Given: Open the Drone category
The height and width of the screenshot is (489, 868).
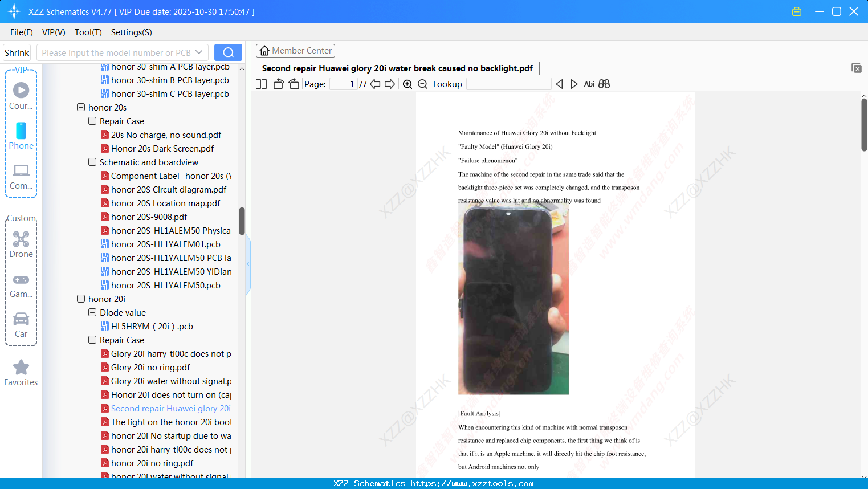Looking at the screenshot, I should point(21,244).
